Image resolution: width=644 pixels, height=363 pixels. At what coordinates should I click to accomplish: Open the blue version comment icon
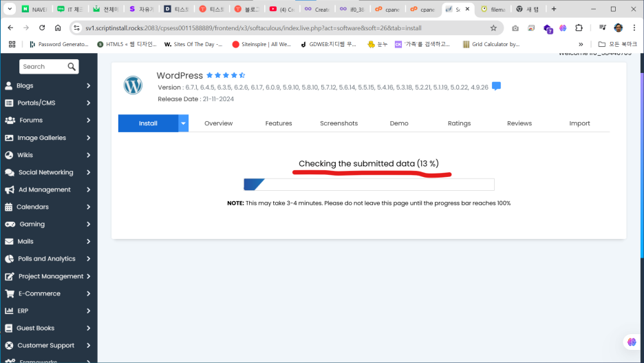(496, 86)
